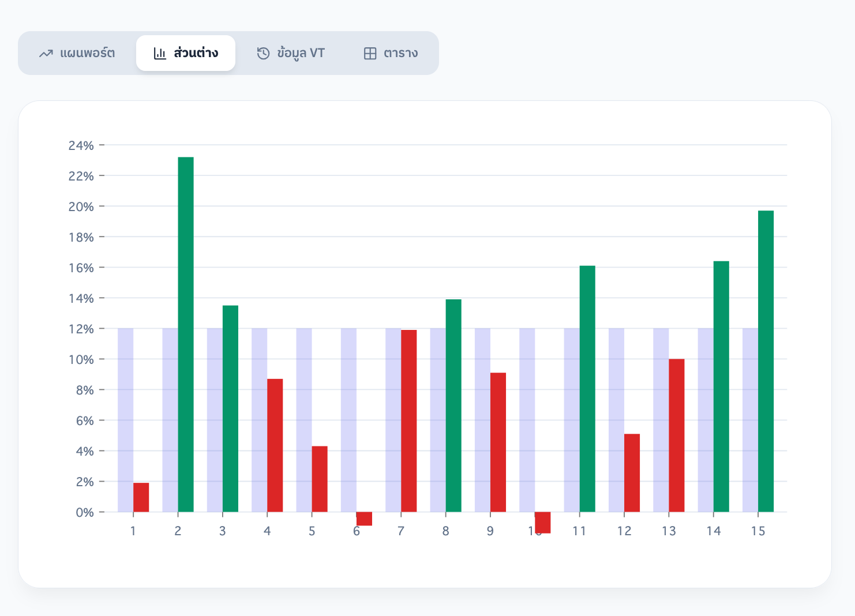Click the red bar for year 13

coord(676,435)
